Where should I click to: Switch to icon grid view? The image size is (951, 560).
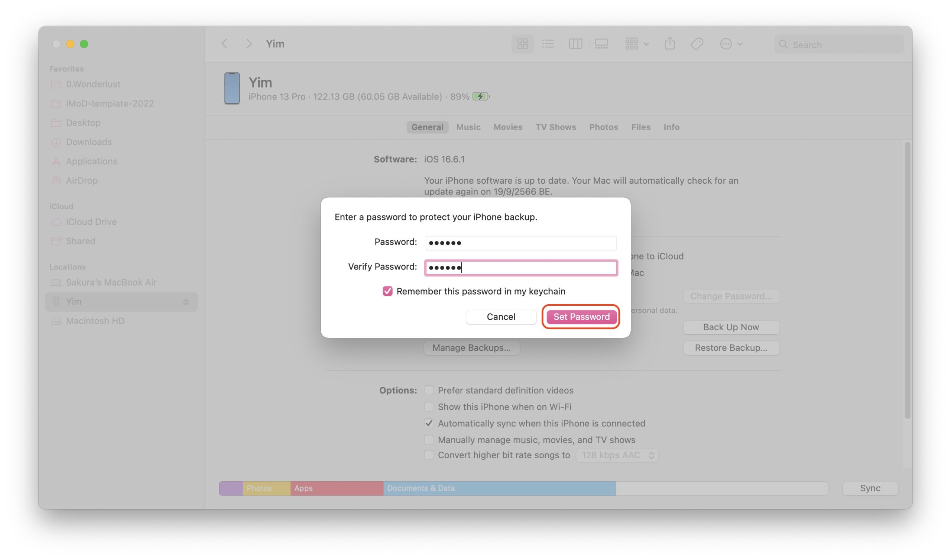pos(522,44)
